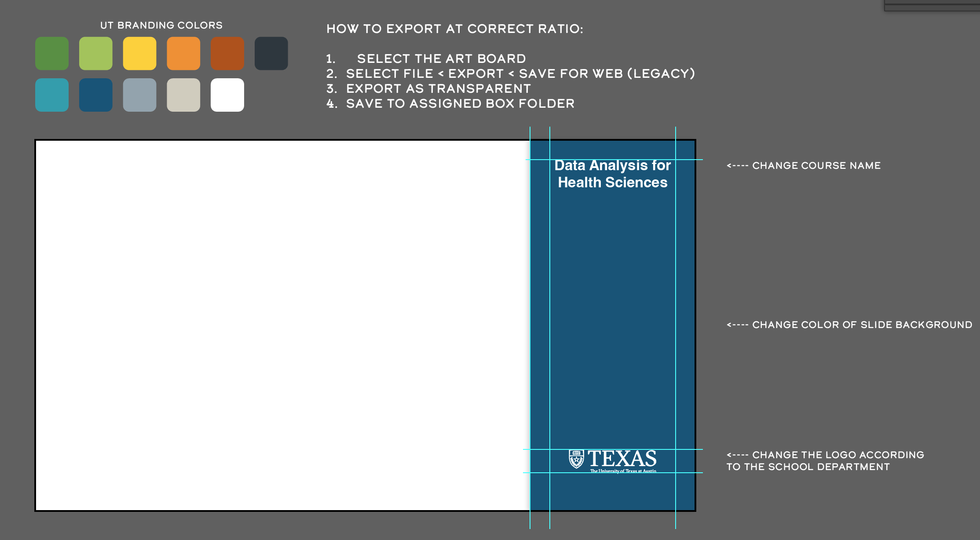Click the 'Data Analysis for Health Sciences' course title
The image size is (980, 540).
pos(613,174)
